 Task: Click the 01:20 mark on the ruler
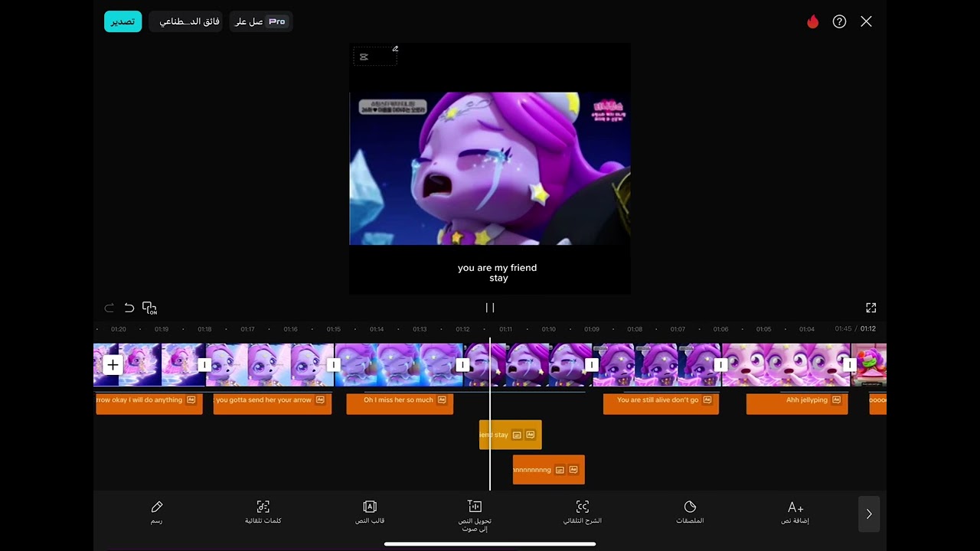click(118, 329)
